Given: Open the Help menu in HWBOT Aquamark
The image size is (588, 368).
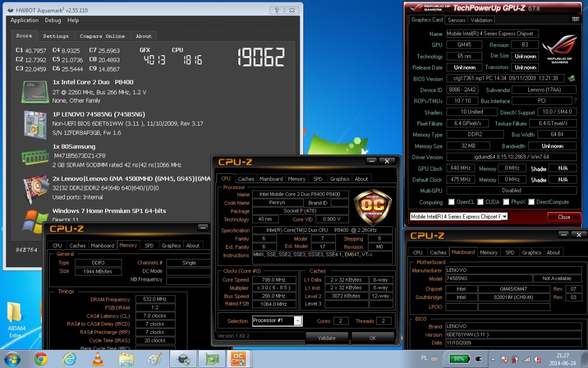Looking at the screenshot, I should click(73, 20).
